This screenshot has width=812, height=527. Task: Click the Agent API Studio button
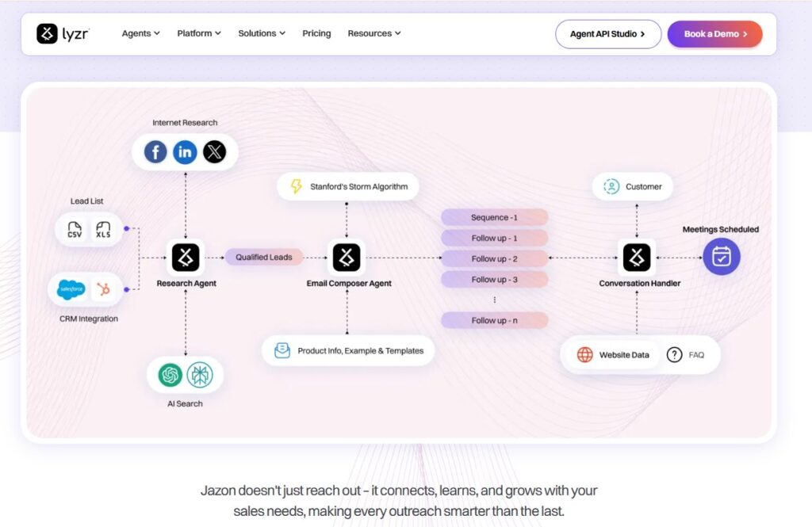tap(608, 34)
